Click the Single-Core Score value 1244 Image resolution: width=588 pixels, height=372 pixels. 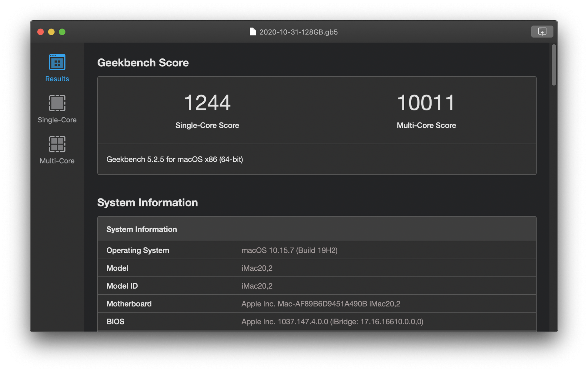pyautogui.click(x=207, y=102)
